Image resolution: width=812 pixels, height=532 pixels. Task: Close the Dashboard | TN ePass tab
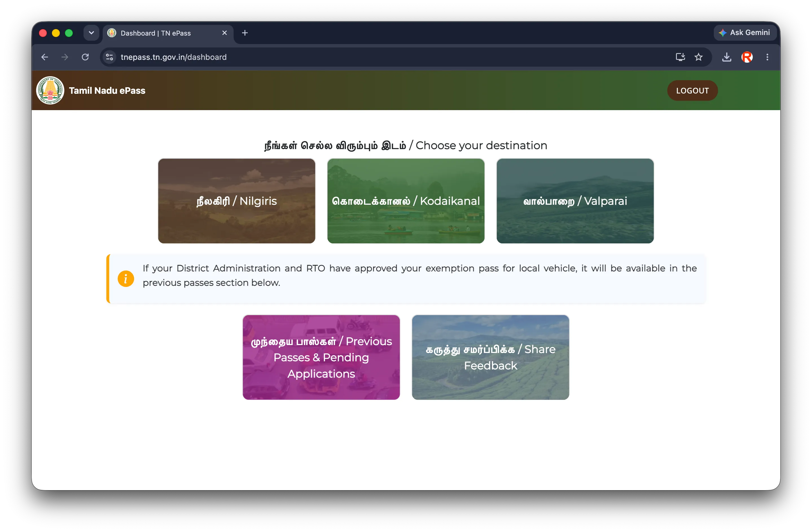point(225,33)
